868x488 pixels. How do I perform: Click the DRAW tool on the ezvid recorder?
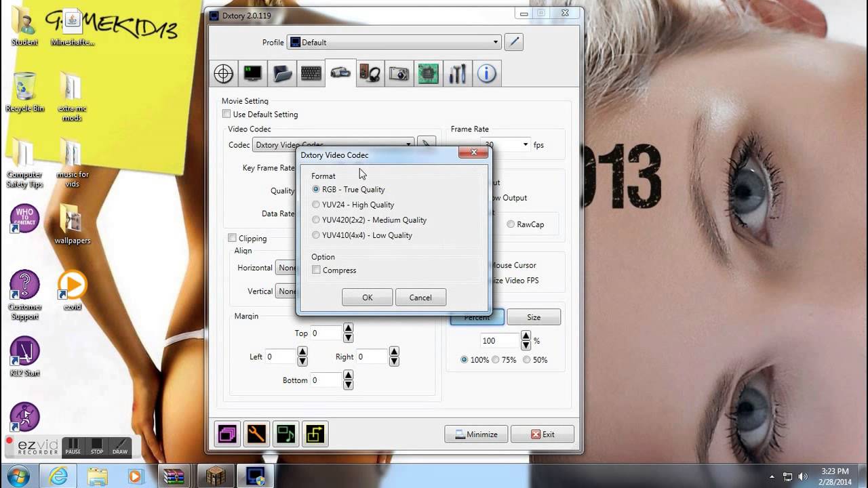pyautogui.click(x=120, y=447)
